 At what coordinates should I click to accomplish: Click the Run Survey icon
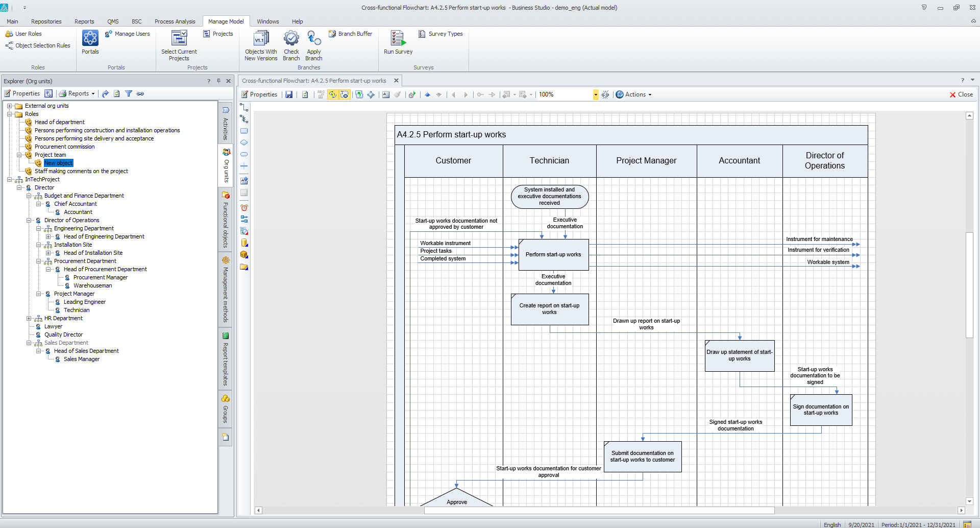[x=398, y=39]
